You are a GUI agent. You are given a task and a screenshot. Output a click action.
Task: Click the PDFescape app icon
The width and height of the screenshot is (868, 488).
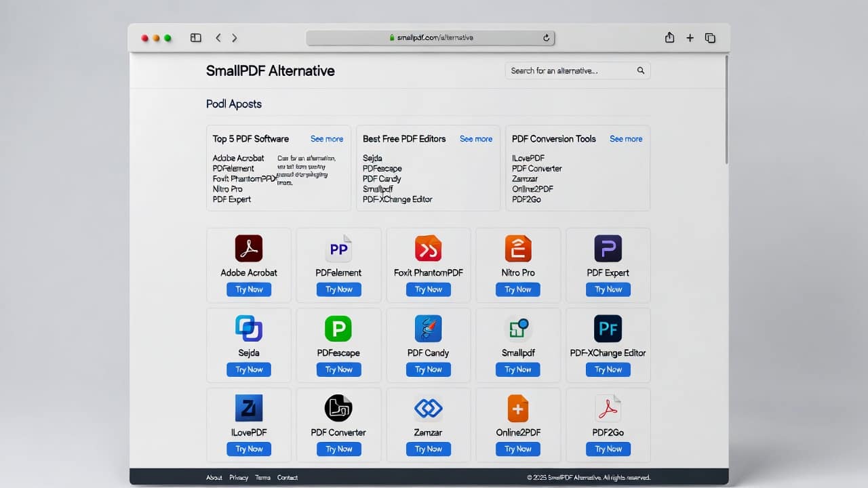pyautogui.click(x=338, y=329)
